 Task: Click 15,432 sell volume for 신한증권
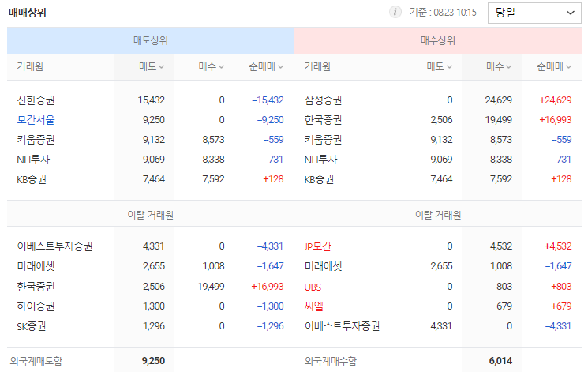tap(151, 100)
